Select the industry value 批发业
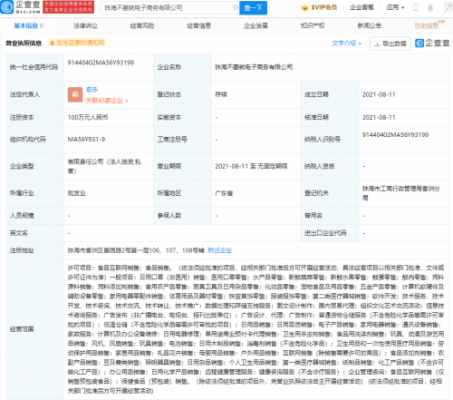The height and width of the screenshot is (400, 453). click(77, 193)
